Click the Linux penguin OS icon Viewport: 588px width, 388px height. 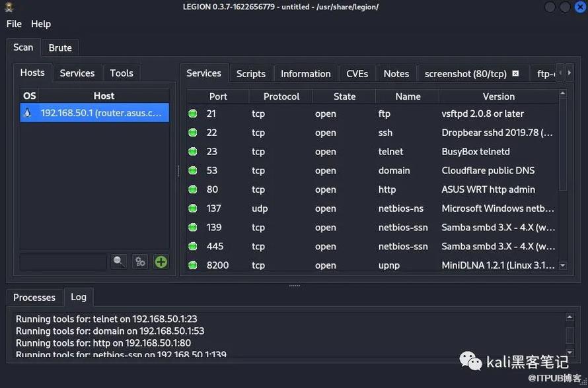27,113
